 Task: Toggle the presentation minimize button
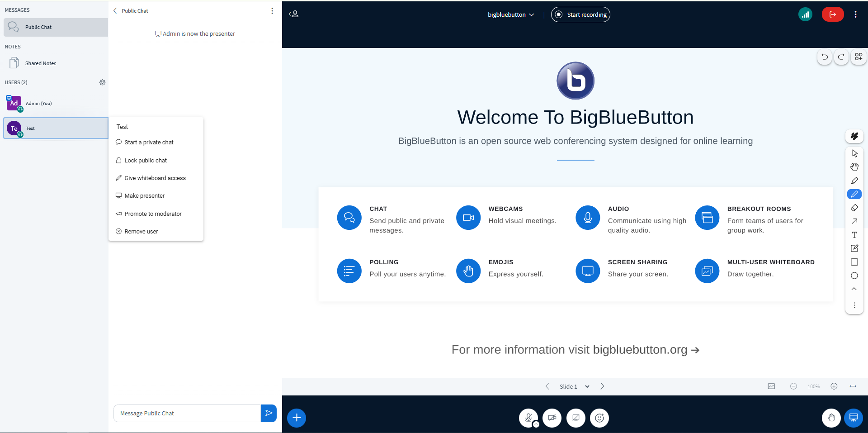854,418
